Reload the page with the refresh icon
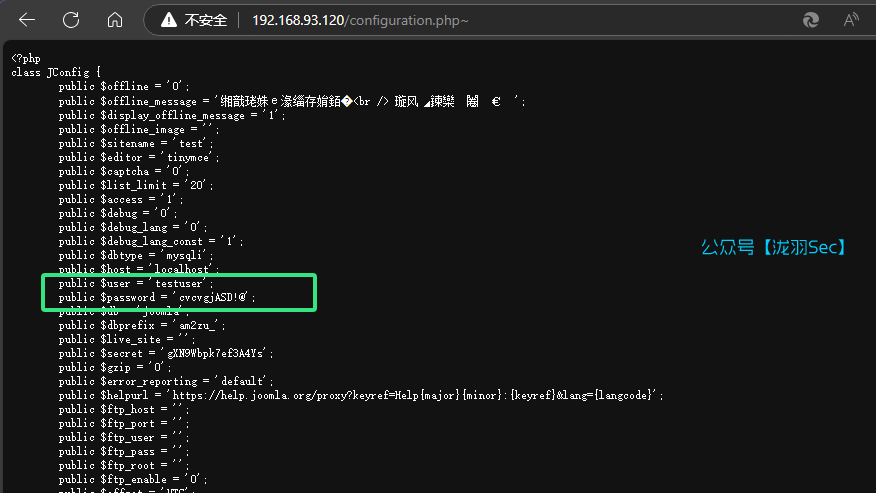 click(71, 20)
